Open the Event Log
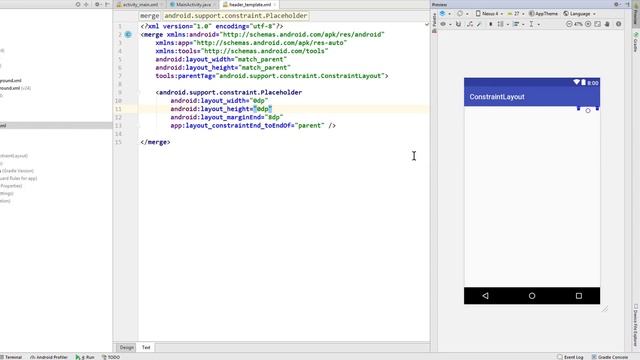 point(571,357)
